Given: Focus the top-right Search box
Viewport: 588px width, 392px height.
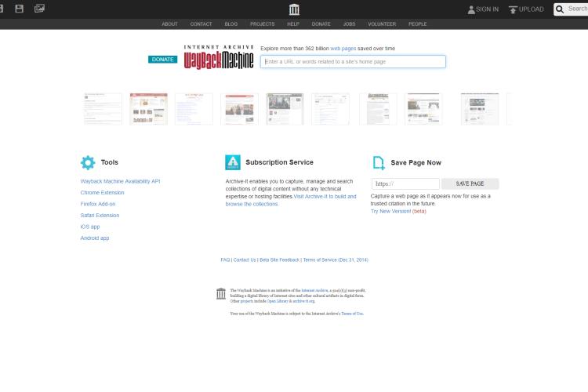Looking at the screenshot, I should 571,9.
